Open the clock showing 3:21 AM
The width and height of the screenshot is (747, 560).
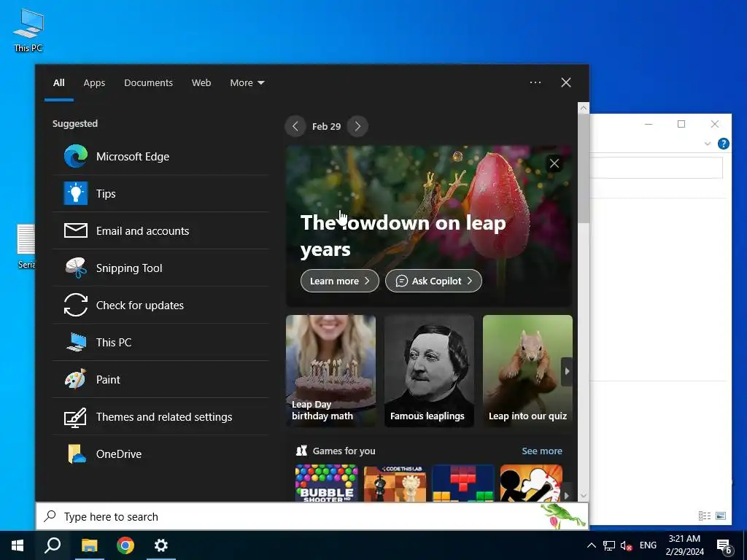[x=684, y=545]
